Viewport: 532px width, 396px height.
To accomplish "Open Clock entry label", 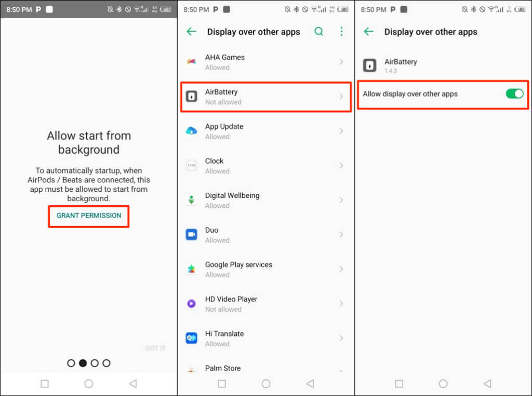I will coord(214,161).
